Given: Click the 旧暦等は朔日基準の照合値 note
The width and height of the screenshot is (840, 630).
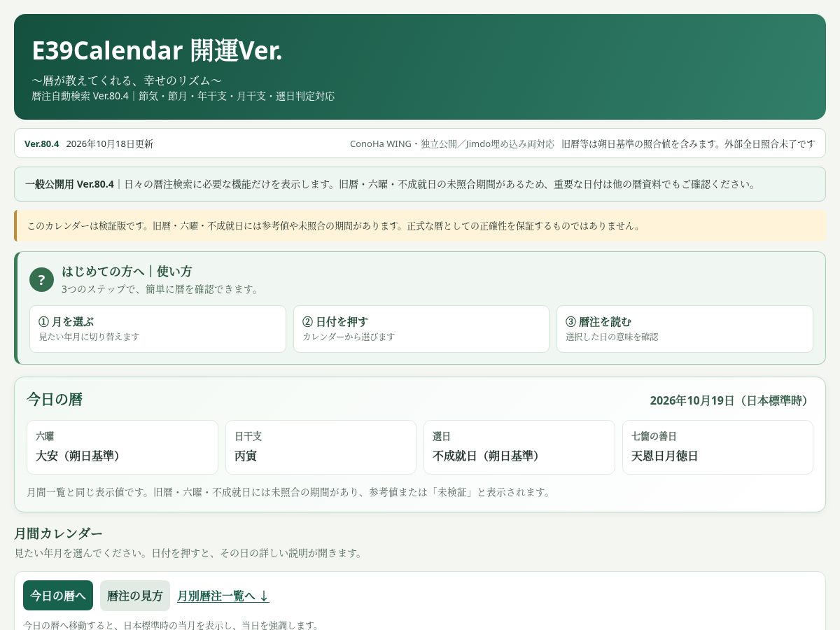Looking at the screenshot, I should (x=688, y=144).
